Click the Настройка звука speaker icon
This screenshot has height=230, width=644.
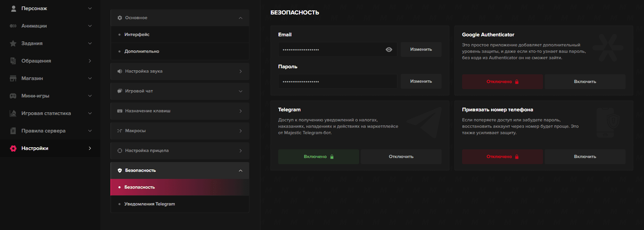(x=120, y=71)
